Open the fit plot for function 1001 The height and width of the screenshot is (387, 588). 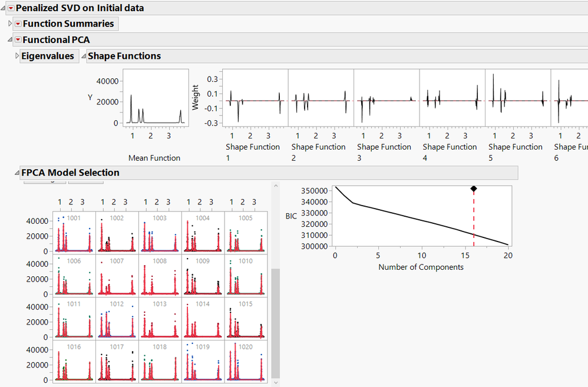(x=74, y=233)
